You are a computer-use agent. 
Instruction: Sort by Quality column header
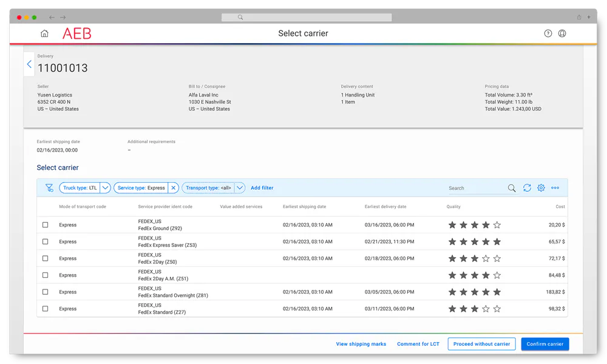point(453,206)
